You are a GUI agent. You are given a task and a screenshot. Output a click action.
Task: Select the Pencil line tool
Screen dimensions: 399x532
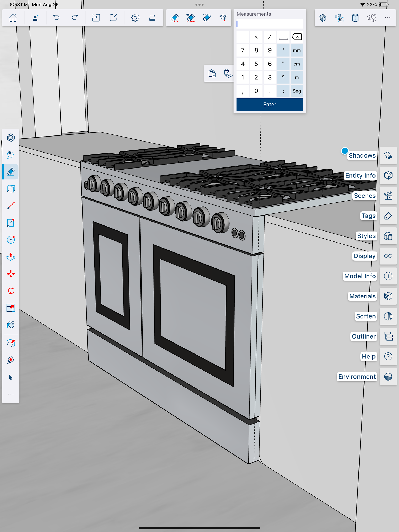click(x=11, y=206)
